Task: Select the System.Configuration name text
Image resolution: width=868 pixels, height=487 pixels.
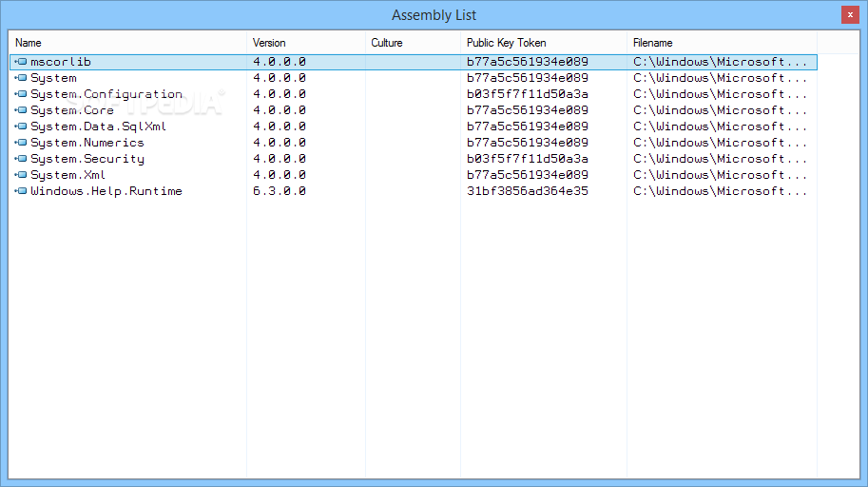Action: [x=106, y=94]
